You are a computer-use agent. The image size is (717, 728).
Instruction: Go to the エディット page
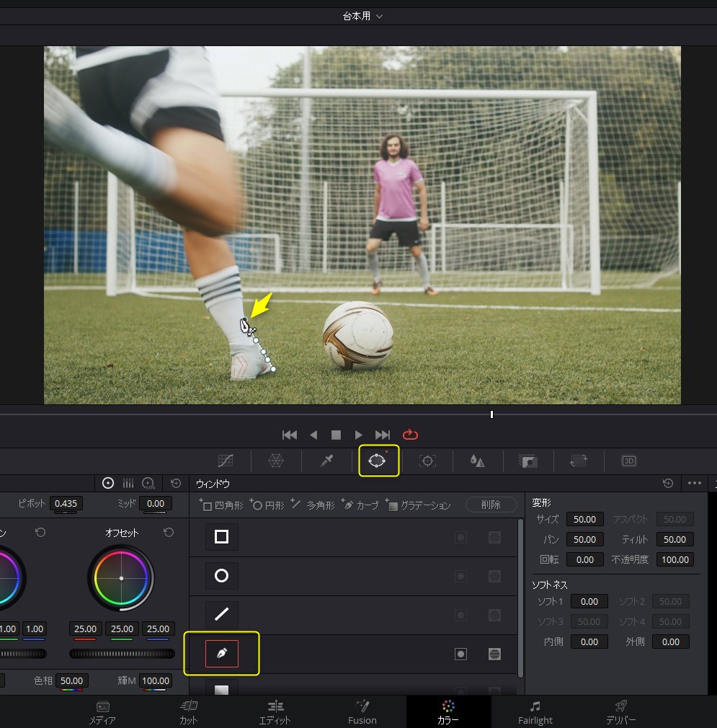click(x=275, y=711)
